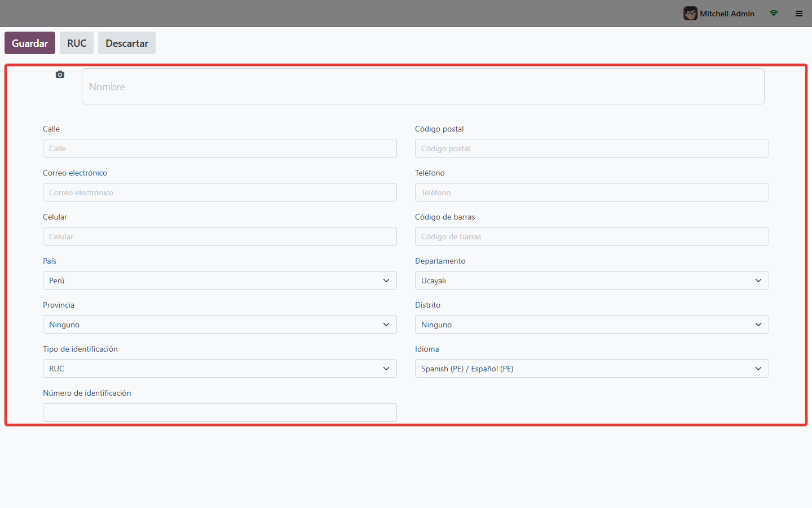Select the Código de barras field

point(592,237)
